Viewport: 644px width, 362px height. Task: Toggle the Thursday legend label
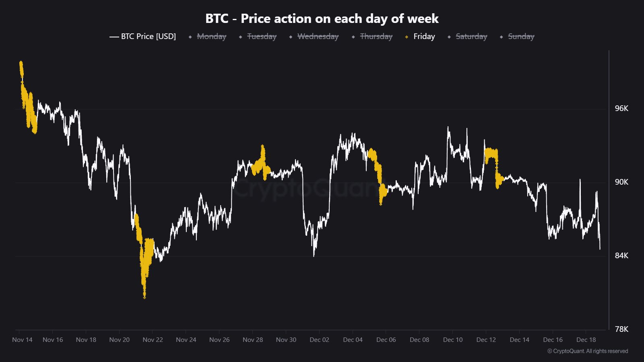376,37
